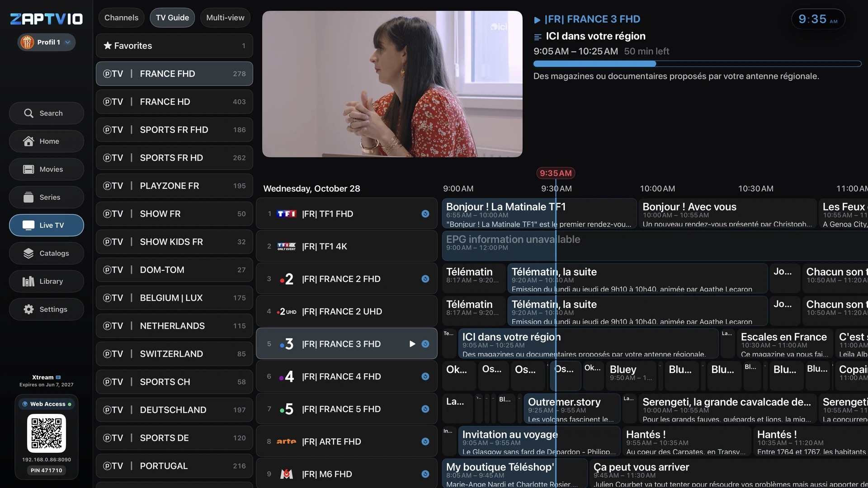Select the SPORTS DE category
Viewport: 868px width, 488px height.
tap(175, 438)
